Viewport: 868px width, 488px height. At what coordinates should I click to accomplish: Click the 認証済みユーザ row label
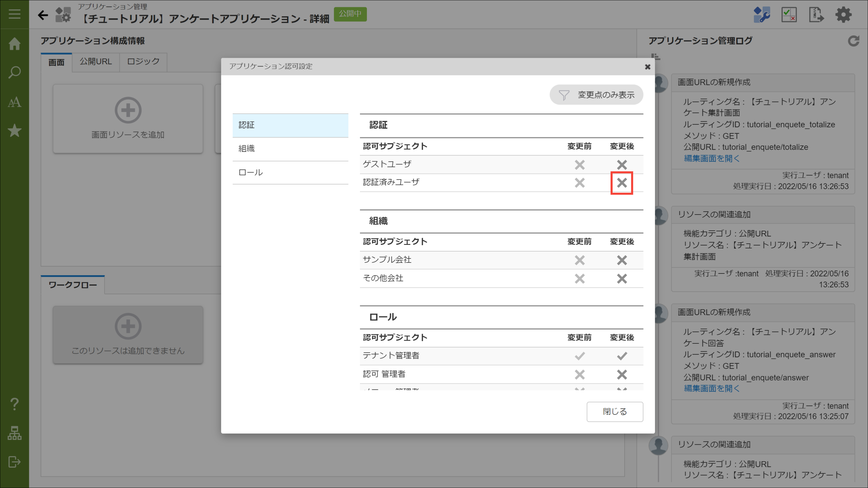pyautogui.click(x=391, y=182)
